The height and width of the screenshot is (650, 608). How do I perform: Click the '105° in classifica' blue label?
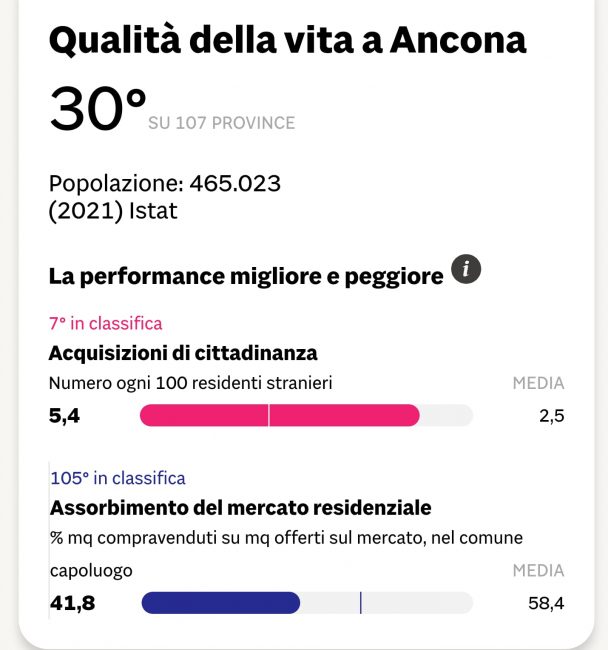pyautogui.click(x=117, y=478)
